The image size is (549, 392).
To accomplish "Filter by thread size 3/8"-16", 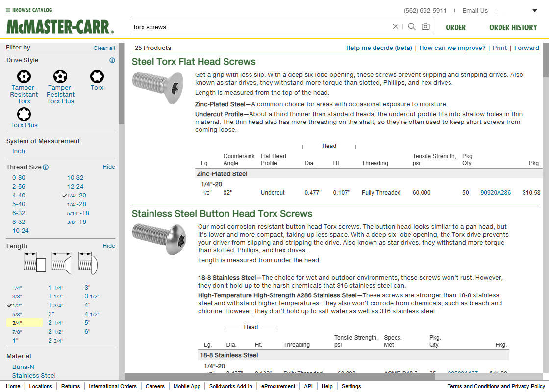I will pos(76,222).
